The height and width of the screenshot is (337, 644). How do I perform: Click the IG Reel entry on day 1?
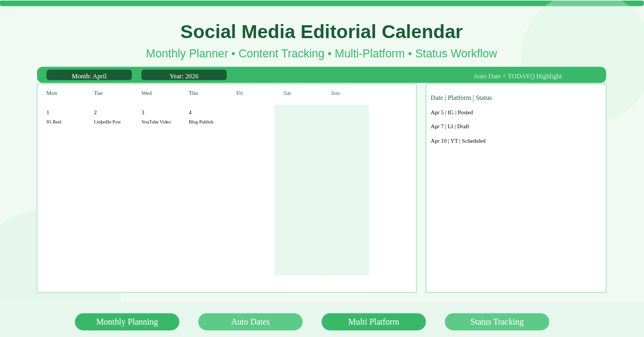pyautogui.click(x=54, y=122)
